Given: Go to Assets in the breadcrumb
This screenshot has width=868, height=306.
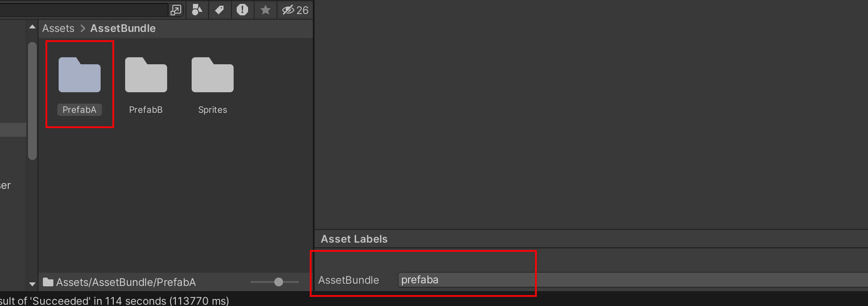Looking at the screenshot, I should pyautogui.click(x=58, y=28).
